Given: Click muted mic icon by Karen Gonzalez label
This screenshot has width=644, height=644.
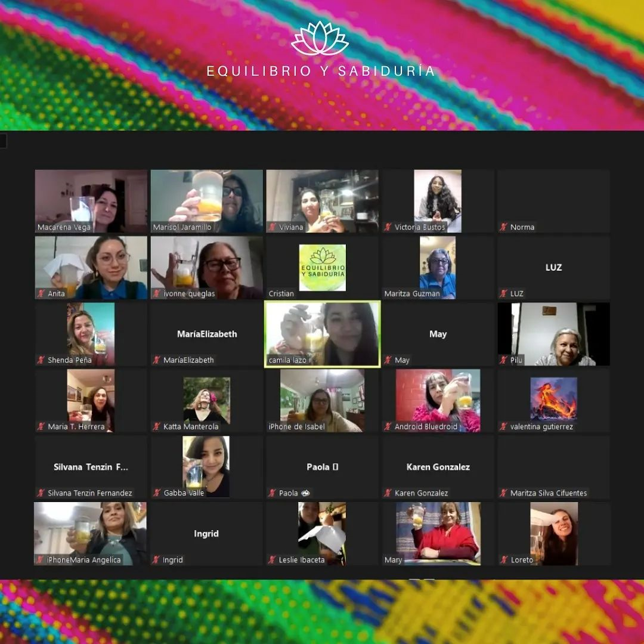Looking at the screenshot, I should click(388, 493).
